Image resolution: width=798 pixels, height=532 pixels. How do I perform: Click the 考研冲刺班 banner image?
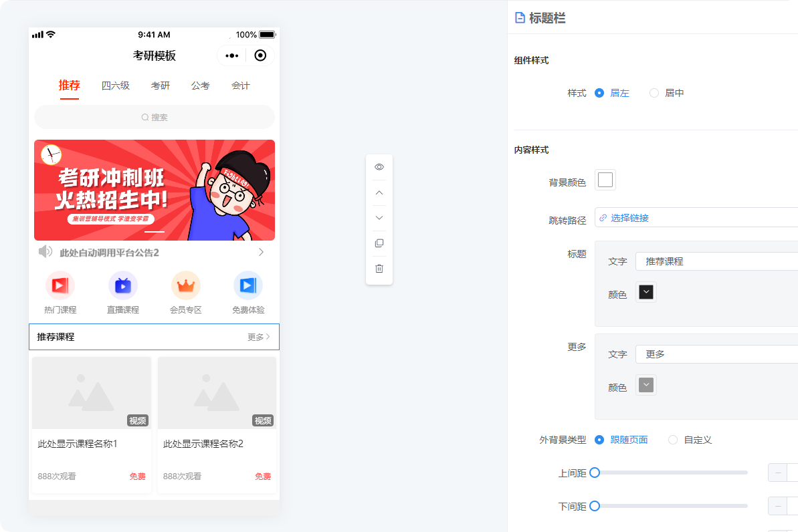coord(155,190)
